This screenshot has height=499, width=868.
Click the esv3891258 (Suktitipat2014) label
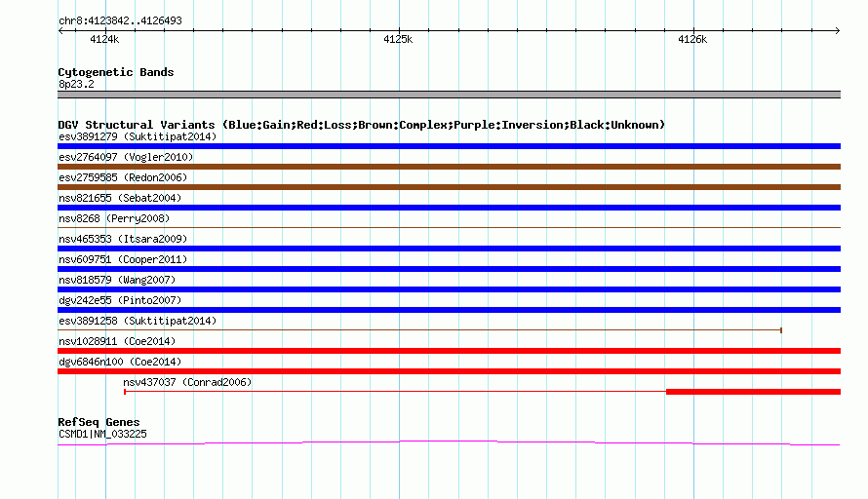tap(138, 321)
